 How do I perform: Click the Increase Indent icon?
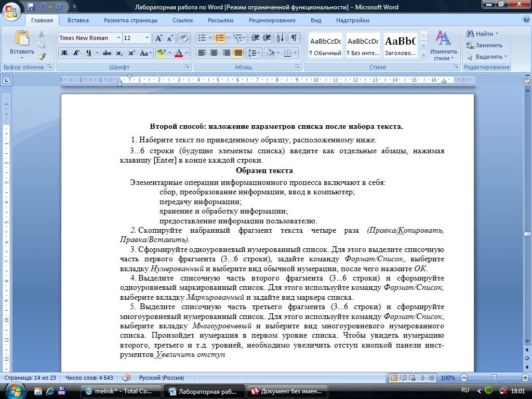click(x=267, y=38)
